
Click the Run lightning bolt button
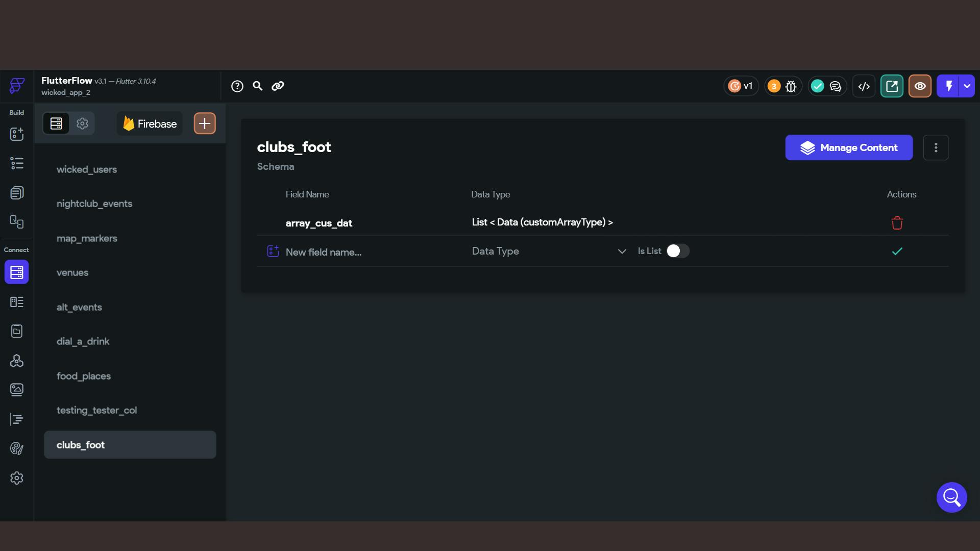[x=948, y=86]
